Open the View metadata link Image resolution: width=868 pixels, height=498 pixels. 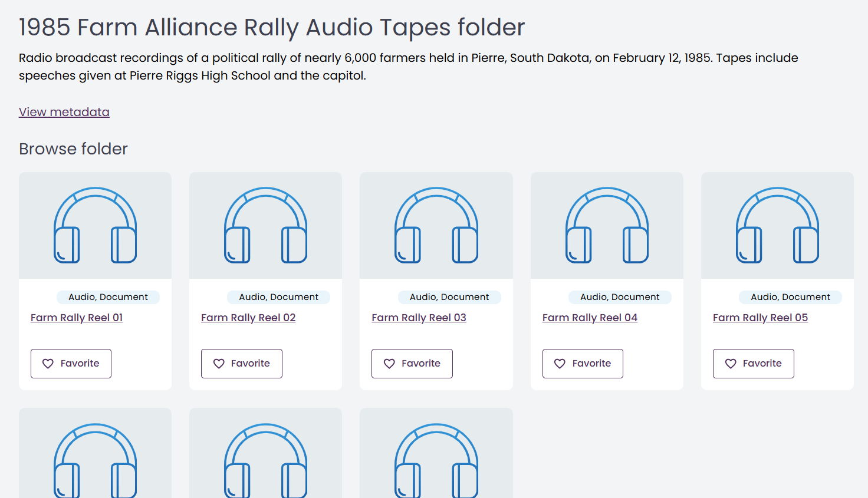64,112
